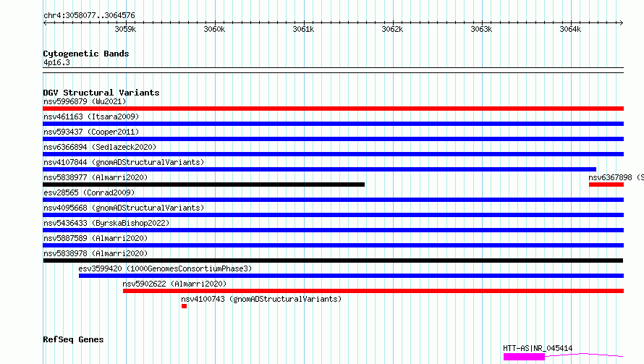
Task: Click the nsv5838977 (Almarri2020) label
Action: (x=96, y=177)
